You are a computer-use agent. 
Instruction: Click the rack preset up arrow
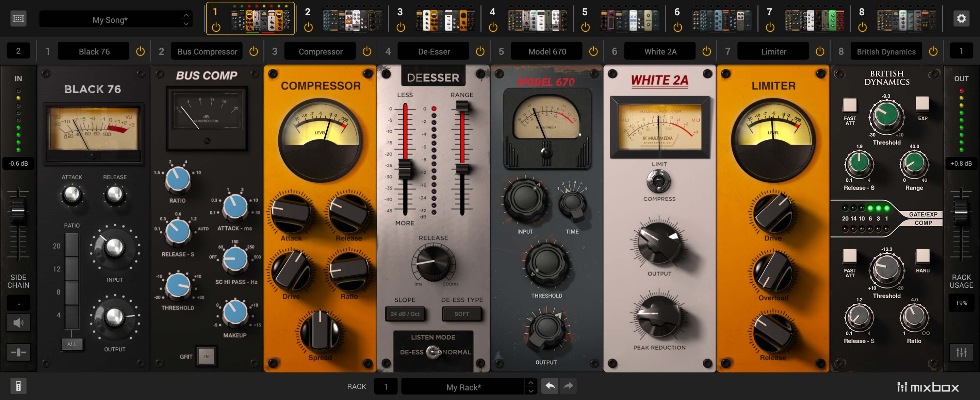pos(530,382)
